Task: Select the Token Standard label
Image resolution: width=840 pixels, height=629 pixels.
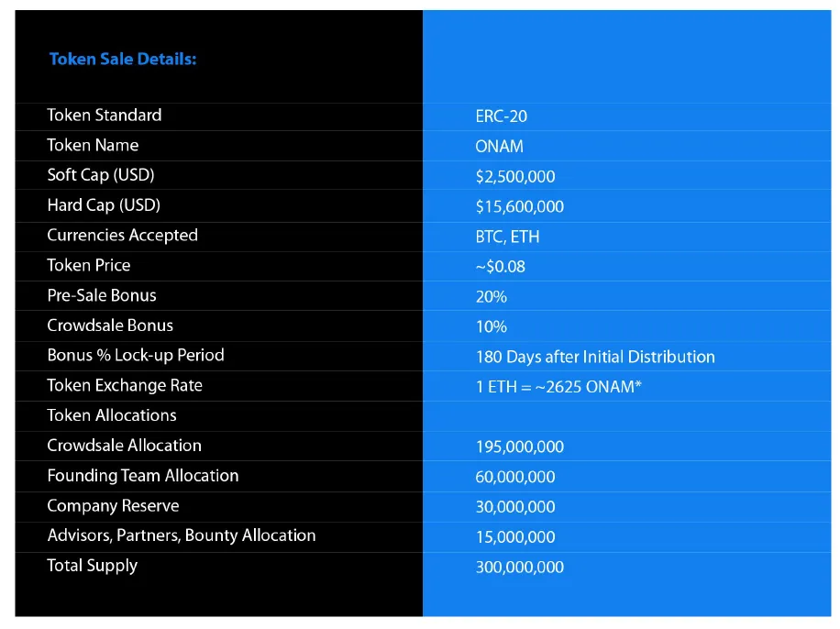Action: pos(105,116)
